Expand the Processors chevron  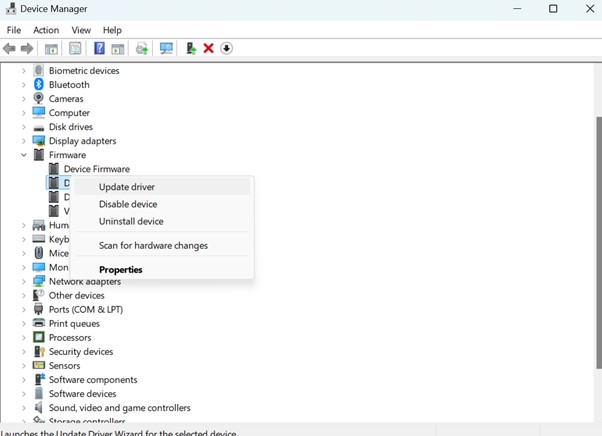(x=23, y=338)
